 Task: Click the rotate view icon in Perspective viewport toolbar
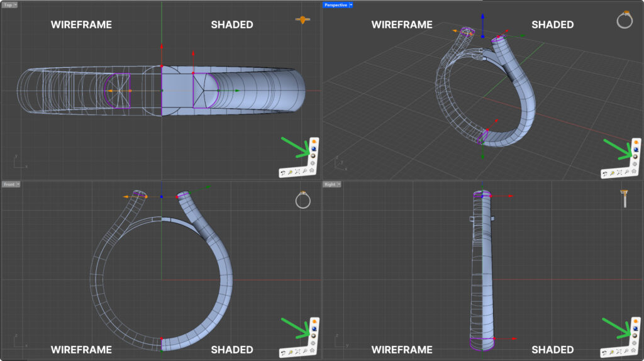[x=605, y=173]
